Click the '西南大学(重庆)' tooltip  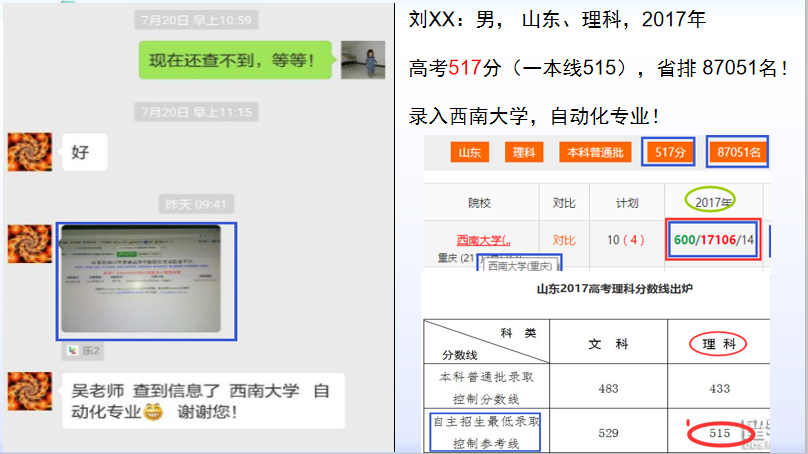tap(520, 265)
